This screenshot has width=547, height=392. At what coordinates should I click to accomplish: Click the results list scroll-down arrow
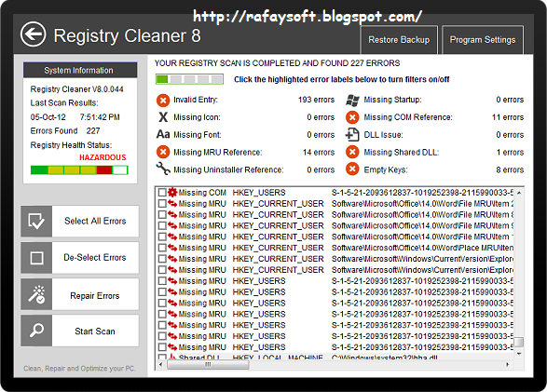click(519, 354)
